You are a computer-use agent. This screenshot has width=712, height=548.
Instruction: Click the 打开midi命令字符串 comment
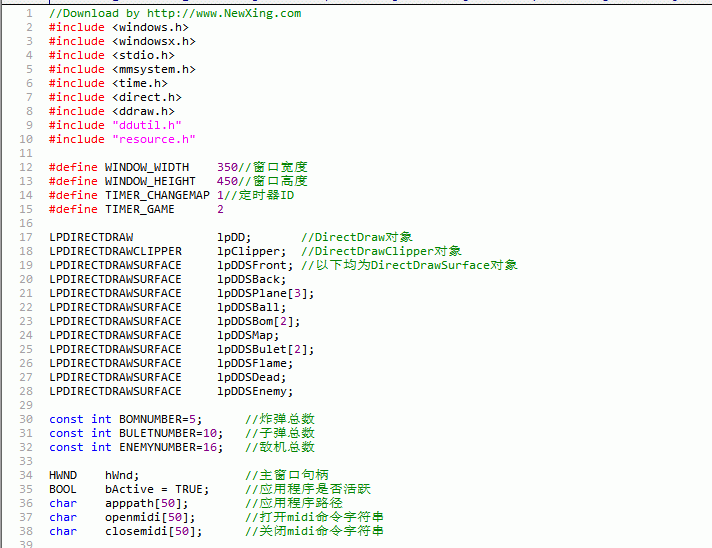pos(314,518)
